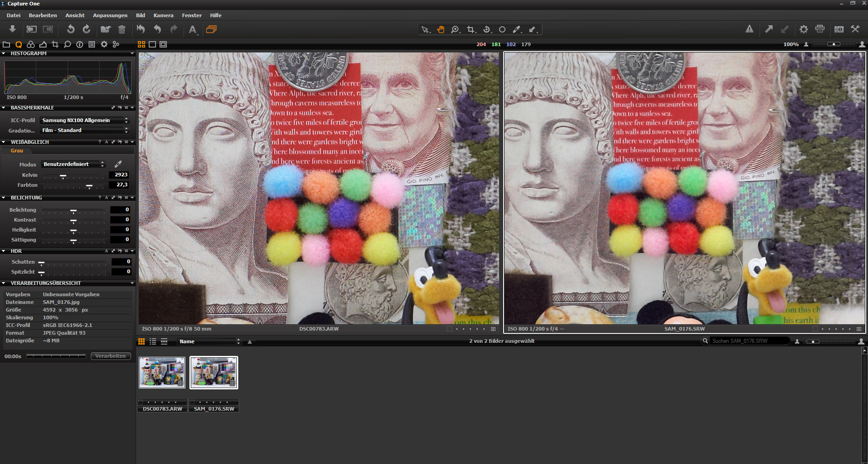Viewport: 868px width, 464px height.
Task: Open ICC-Profil dropdown Samsung NX100 Allgemein
Action: [x=85, y=120]
